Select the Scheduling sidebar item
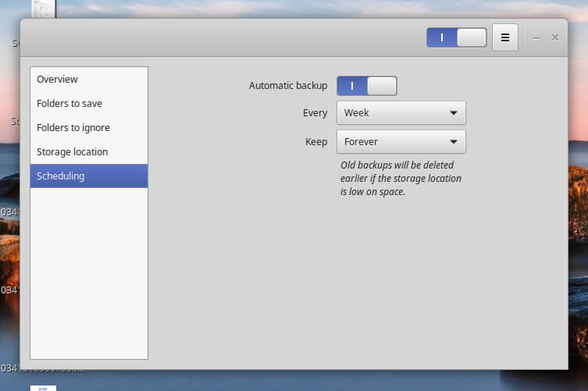588x391 pixels. (88, 176)
